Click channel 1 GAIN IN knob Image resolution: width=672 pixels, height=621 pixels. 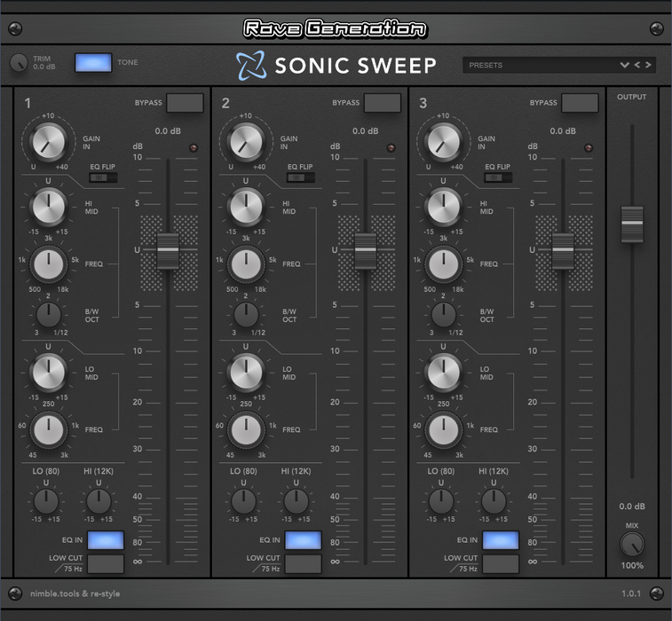coord(49,140)
